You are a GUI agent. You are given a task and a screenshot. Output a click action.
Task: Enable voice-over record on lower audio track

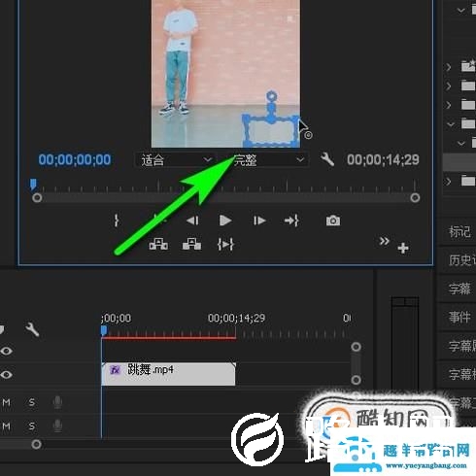coord(57,426)
